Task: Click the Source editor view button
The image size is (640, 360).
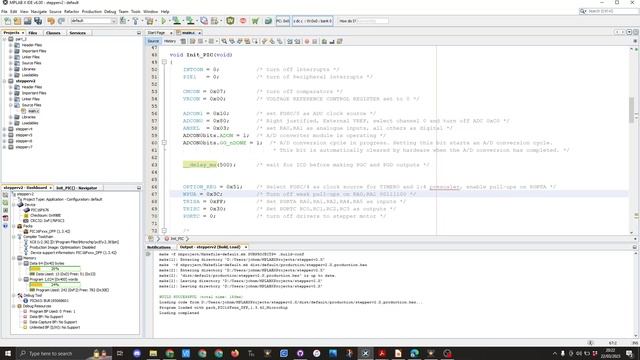Action: point(153,41)
